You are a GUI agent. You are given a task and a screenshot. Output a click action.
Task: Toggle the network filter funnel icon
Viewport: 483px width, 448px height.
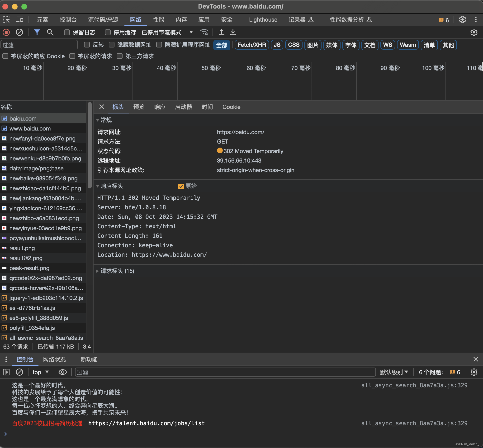pyautogui.click(x=37, y=32)
